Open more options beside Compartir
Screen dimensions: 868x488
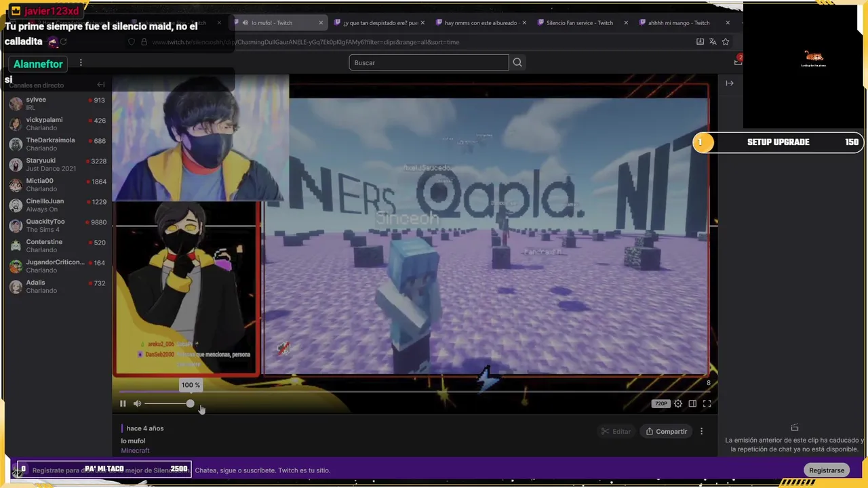[x=702, y=432]
